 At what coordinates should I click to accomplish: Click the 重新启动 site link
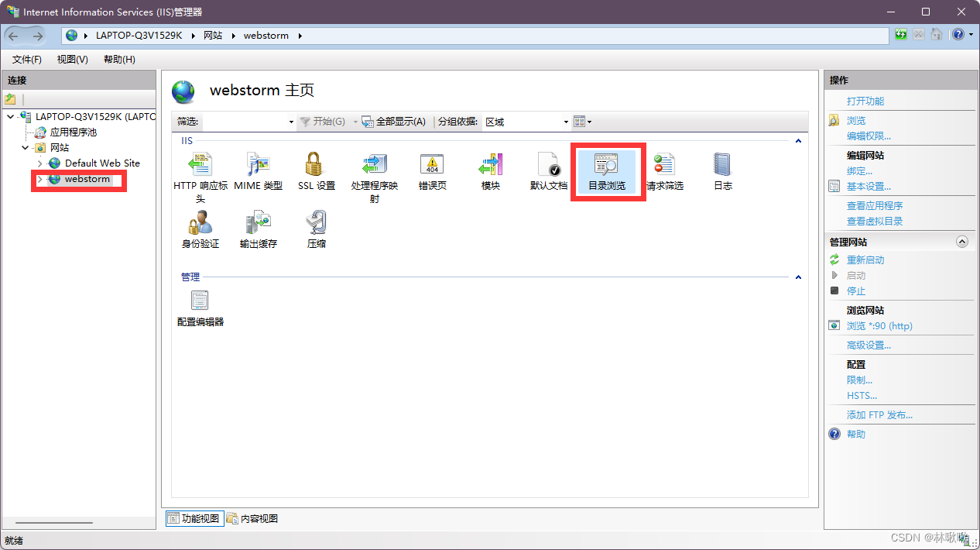(x=865, y=260)
